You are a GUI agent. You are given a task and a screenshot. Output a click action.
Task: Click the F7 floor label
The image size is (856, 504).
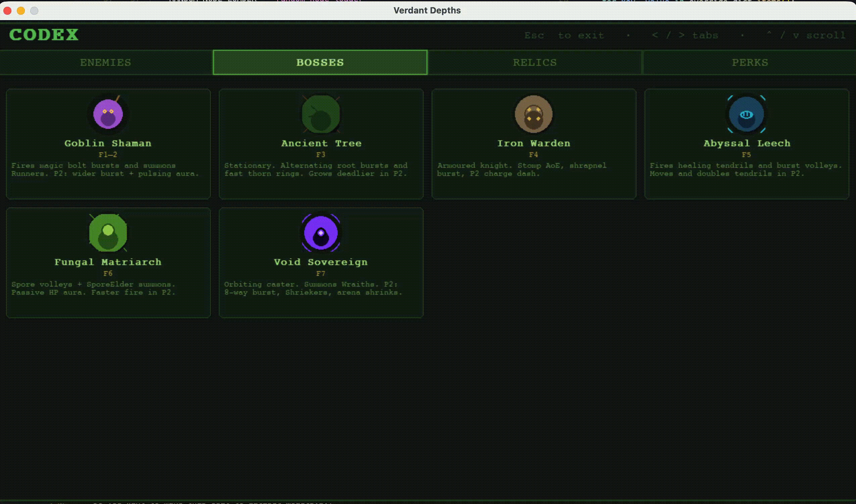tap(321, 274)
